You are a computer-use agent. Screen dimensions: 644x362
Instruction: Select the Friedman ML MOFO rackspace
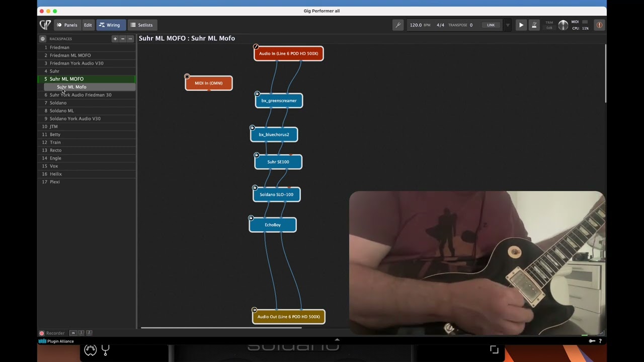click(x=87, y=55)
